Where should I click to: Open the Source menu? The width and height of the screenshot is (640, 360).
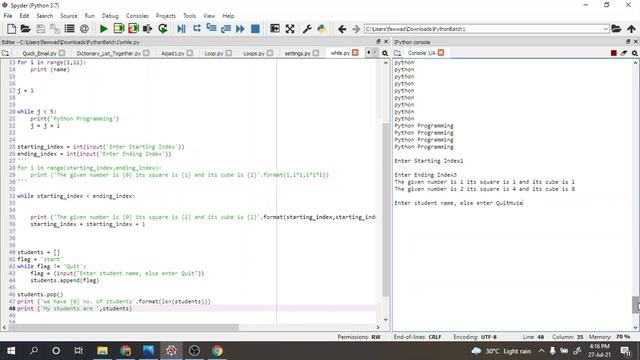pos(69,16)
